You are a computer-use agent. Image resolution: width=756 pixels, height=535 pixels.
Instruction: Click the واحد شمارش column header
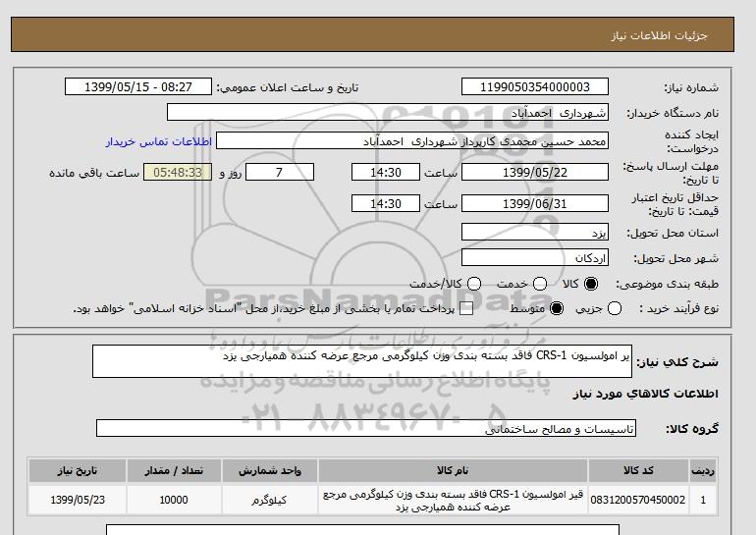(x=270, y=470)
